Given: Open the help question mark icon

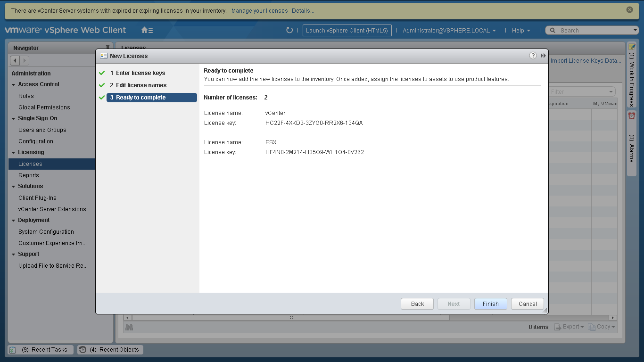Looking at the screenshot, I should tap(533, 56).
